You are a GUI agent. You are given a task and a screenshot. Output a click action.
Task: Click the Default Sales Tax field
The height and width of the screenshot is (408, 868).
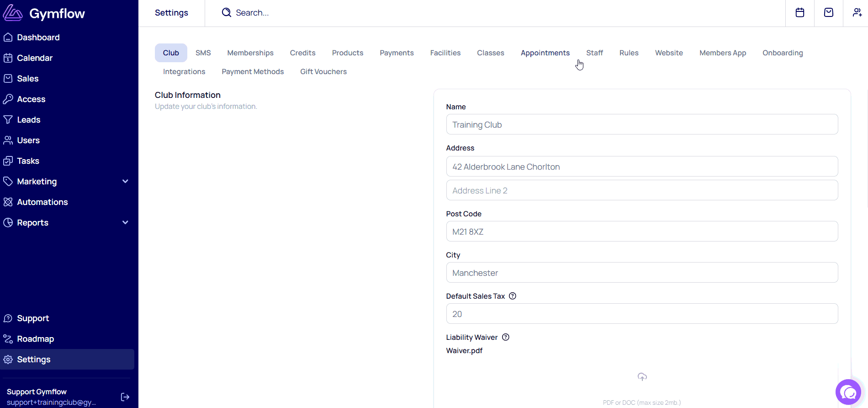[642, 314]
